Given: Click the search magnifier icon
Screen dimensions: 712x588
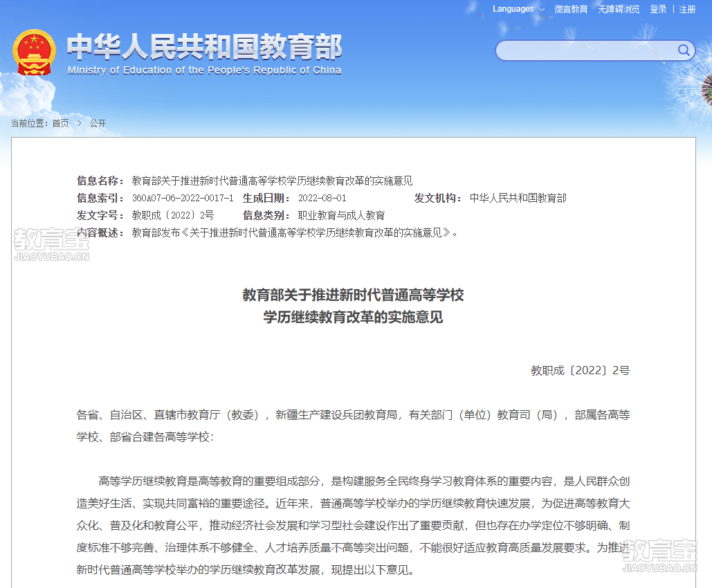Looking at the screenshot, I should point(684,50).
